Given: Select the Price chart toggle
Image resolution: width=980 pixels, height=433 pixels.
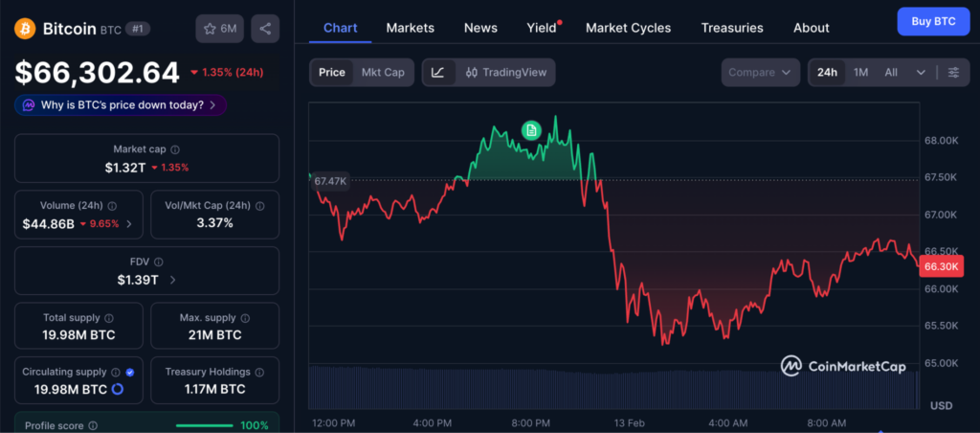Looking at the screenshot, I should [332, 72].
